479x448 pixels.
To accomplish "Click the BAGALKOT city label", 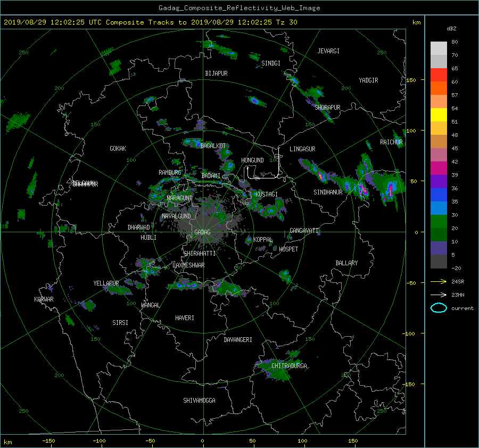I will tap(213, 146).
